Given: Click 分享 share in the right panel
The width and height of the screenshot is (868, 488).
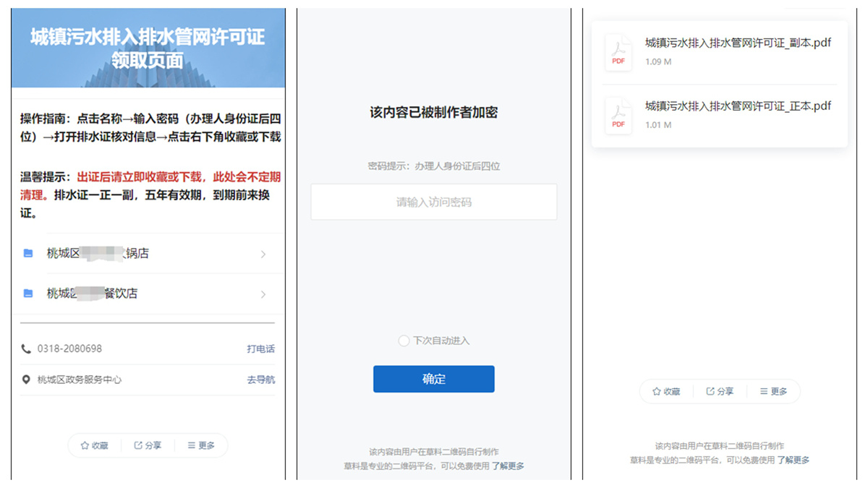Looking at the screenshot, I should pyautogui.click(x=720, y=391).
